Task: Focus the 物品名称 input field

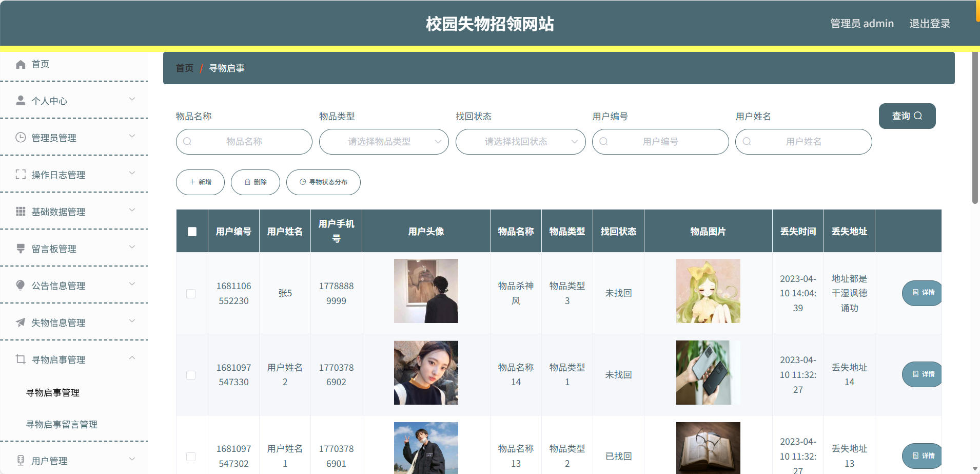Action: 244,142
